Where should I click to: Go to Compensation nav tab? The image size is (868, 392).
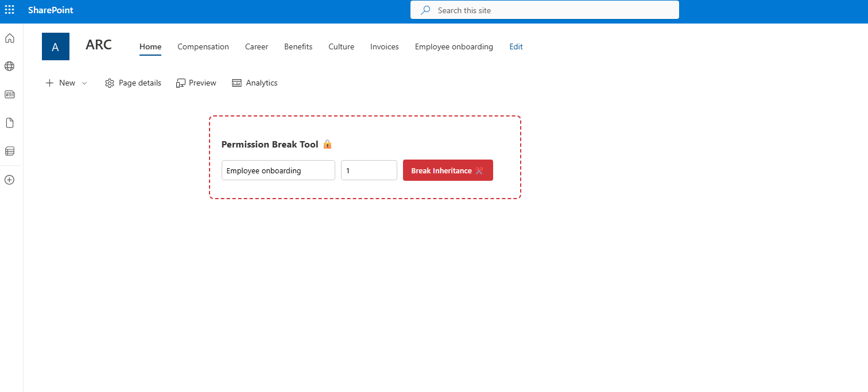pos(203,47)
